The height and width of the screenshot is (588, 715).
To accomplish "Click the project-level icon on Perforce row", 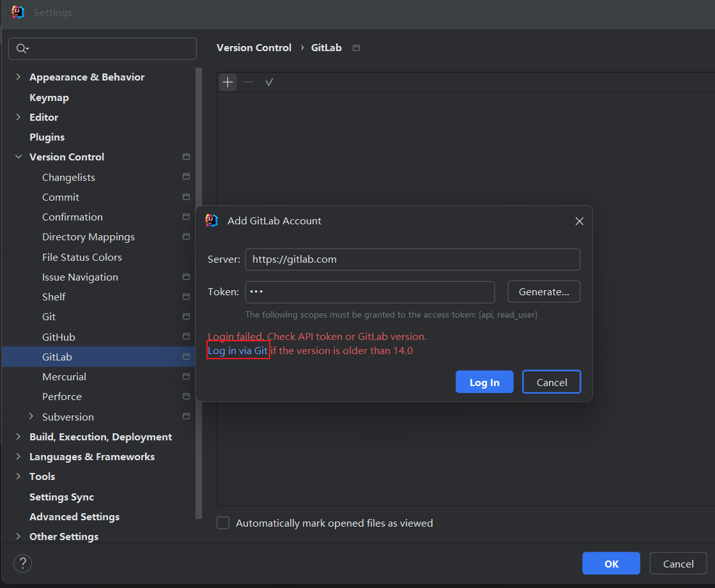I will 186,396.
